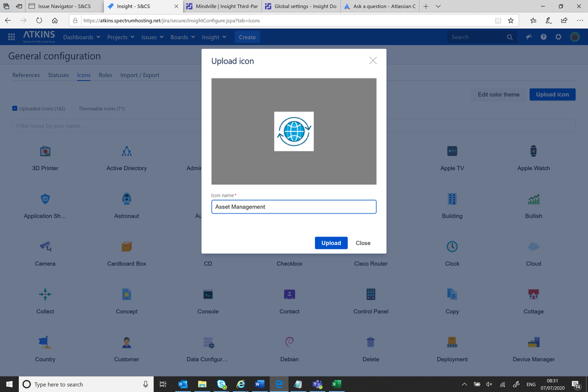Click the Create button in navbar
Viewport: 588px width, 392px height.
[x=247, y=37]
